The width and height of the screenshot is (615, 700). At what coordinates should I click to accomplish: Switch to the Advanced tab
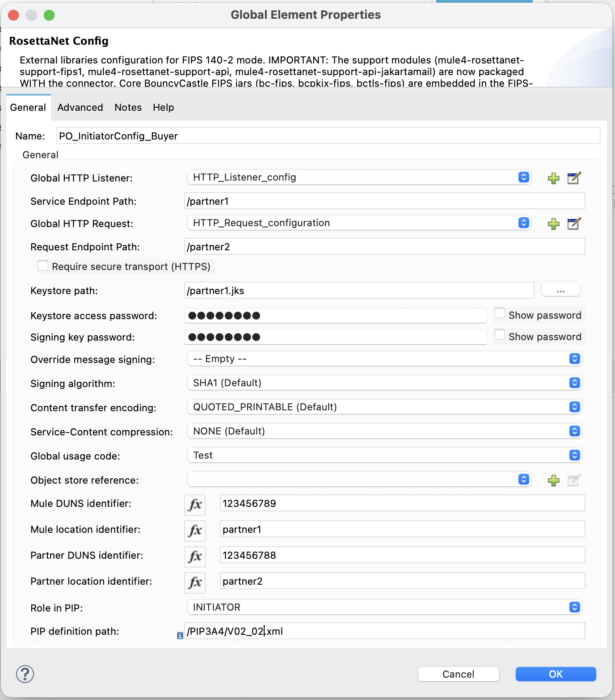80,107
